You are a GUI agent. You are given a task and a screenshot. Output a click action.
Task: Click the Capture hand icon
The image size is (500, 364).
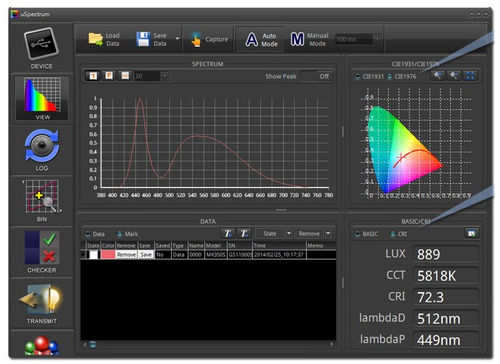196,39
